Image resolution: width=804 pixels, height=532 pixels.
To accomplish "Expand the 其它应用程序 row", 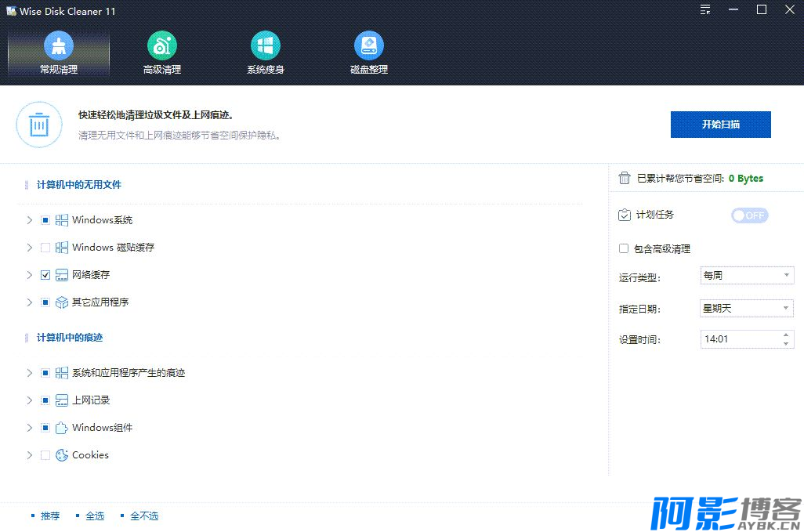I will (29, 302).
